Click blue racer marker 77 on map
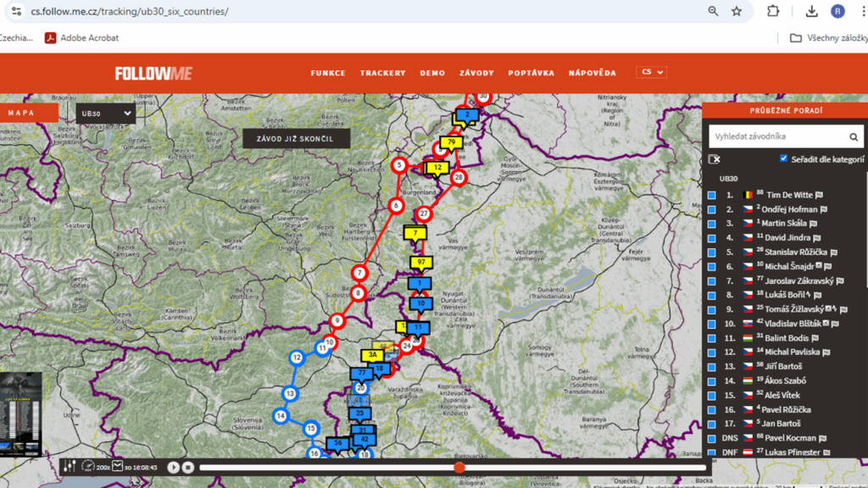 361,374
